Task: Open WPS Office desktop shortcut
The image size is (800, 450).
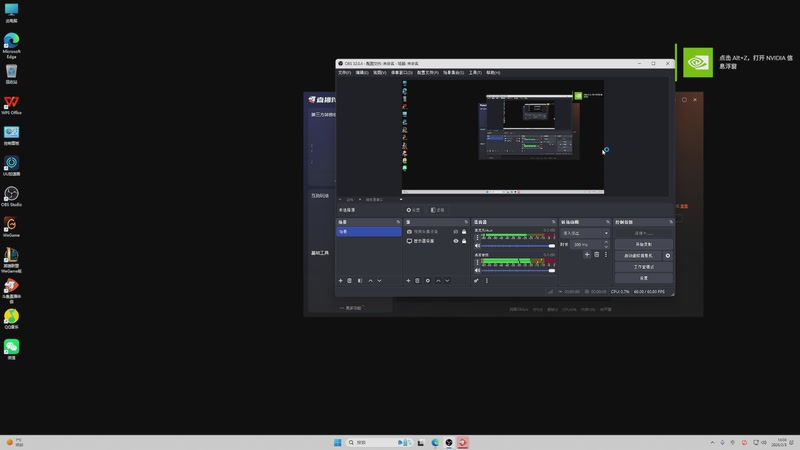Action: click(11, 105)
